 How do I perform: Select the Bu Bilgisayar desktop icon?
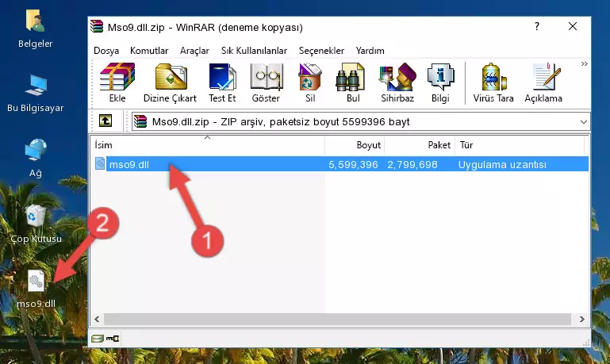(x=36, y=94)
